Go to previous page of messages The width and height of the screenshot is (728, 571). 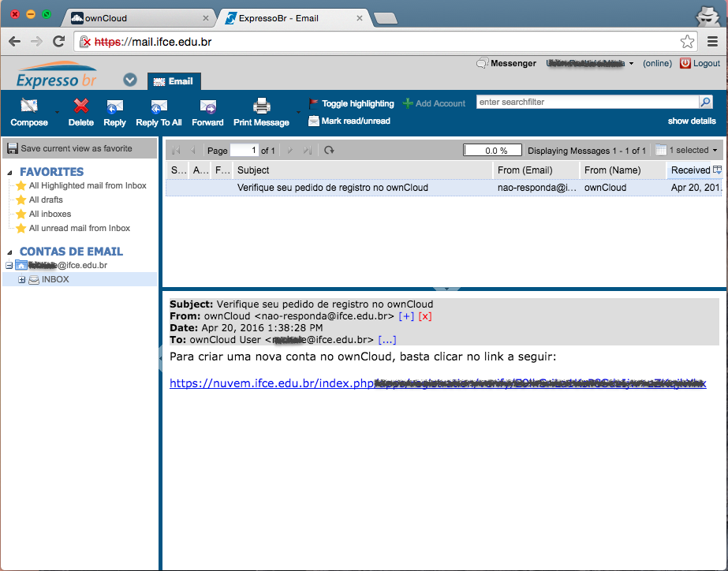[192, 151]
